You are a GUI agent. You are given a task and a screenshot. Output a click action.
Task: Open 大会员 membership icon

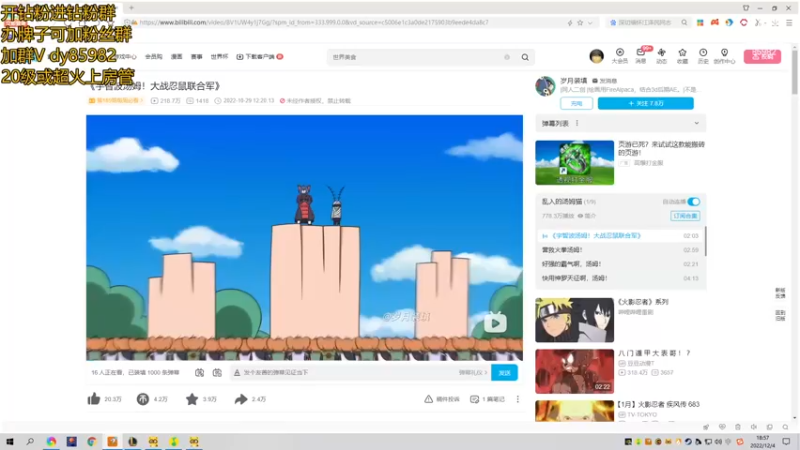[619, 56]
